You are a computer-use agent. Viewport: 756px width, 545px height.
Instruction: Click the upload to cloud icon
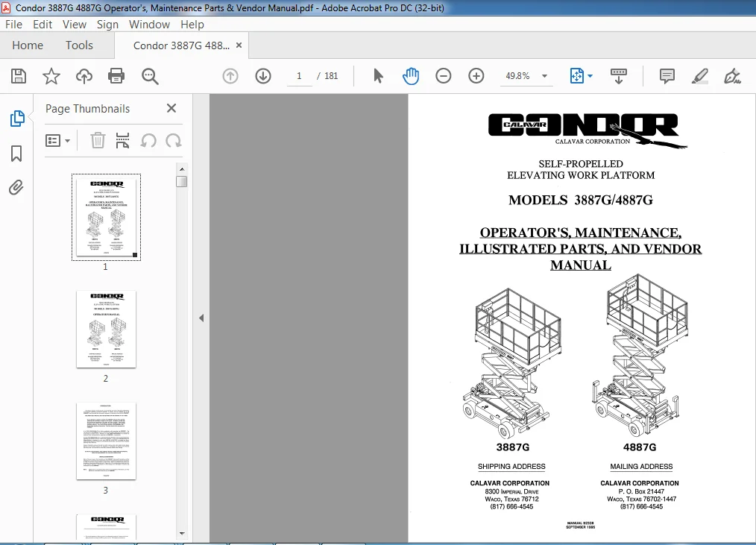click(84, 76)
